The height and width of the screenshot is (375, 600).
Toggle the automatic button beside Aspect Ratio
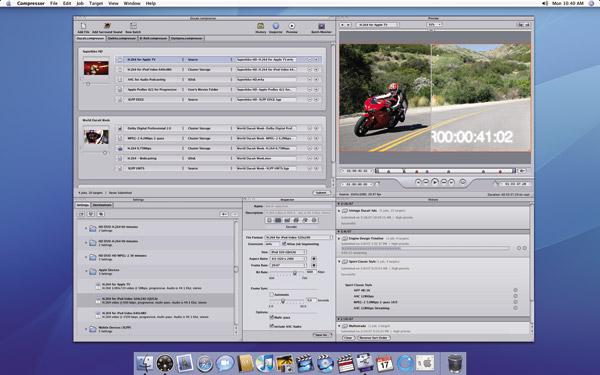tap(314, 259)
